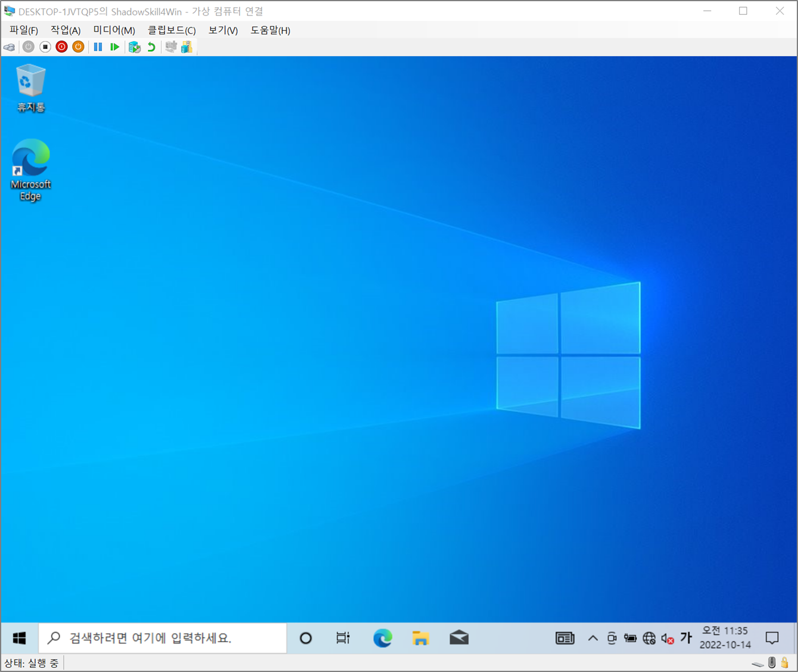Viewport: 798px width, 672px height.
Task: Click the red Shut Down toolbar icon
Action: (61, 46)
